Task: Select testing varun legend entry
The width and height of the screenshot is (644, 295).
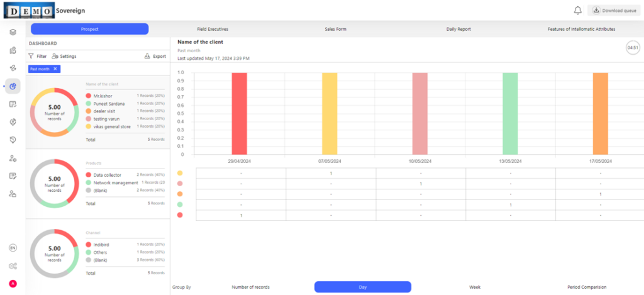Action: click(125, 119)
